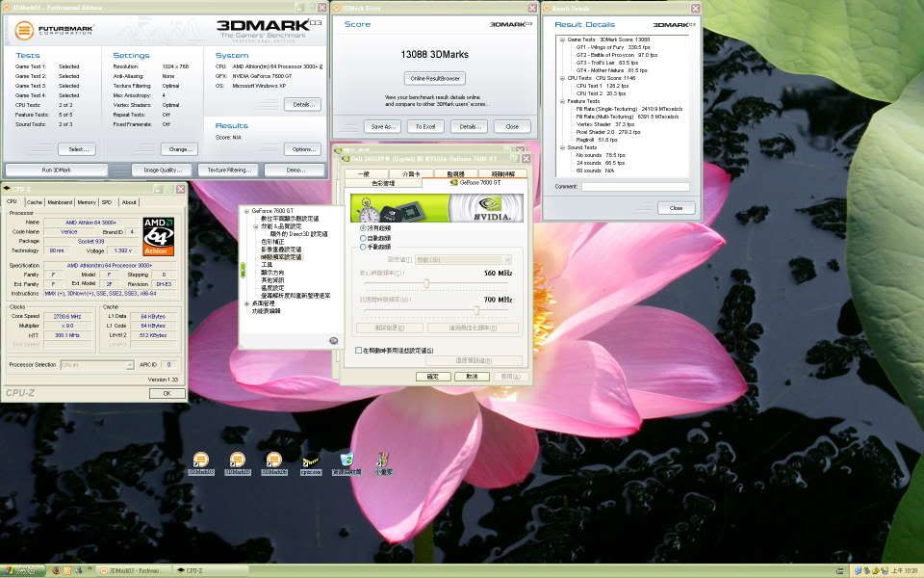Open the cpucool desktop shortcut

[311, 461]
